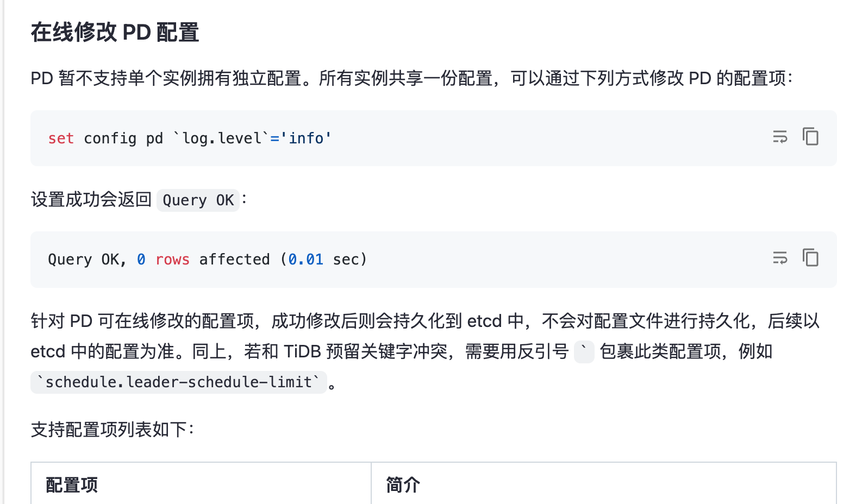Viewport: 862px width, 504px height.
Task: Click the 简介 table column header
Action: pos(403,484)
